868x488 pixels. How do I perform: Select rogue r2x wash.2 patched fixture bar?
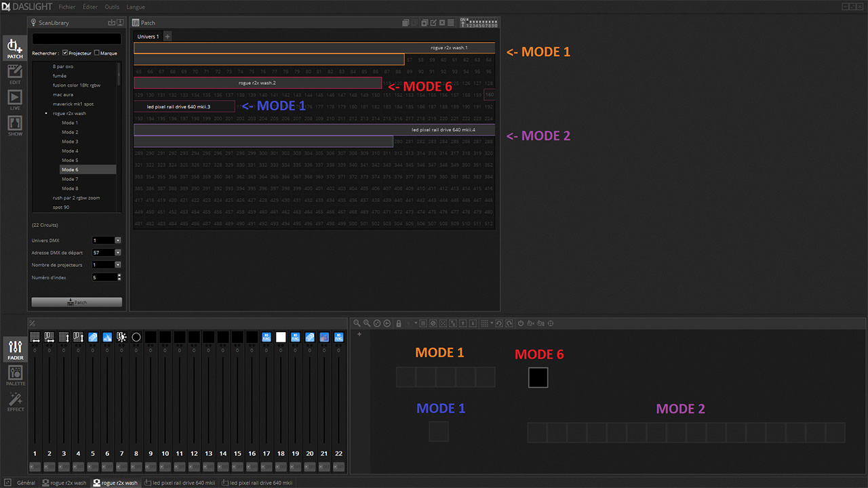[258, 83]
